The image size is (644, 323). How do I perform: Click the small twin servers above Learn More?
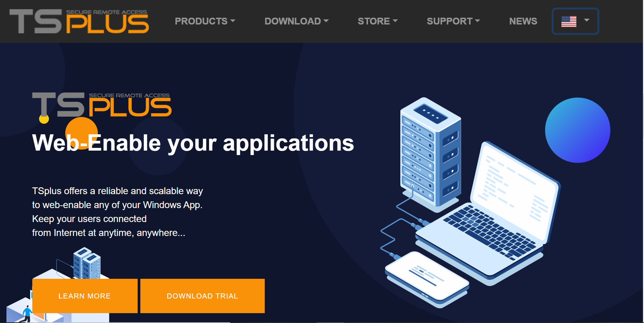(x=87, y=263)
